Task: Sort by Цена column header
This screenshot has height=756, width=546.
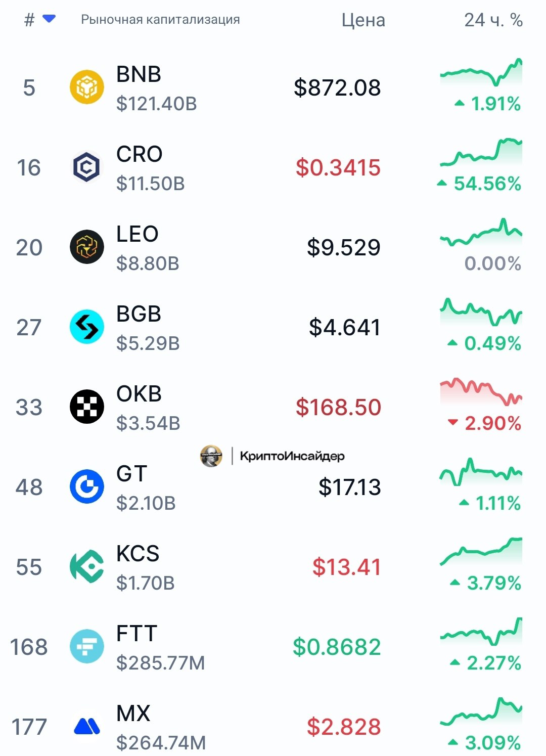Action: 363,20
